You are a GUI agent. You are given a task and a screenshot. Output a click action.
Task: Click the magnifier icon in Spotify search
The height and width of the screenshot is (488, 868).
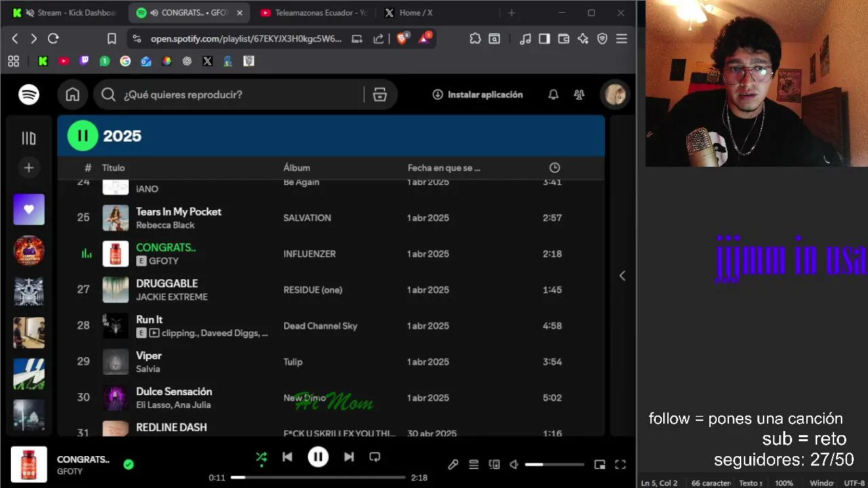pos(108,95)
